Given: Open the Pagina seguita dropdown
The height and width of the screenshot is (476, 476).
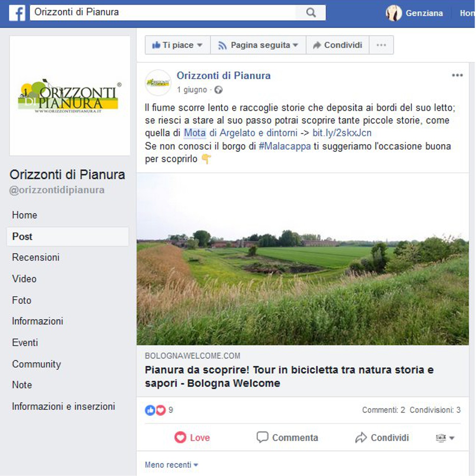Looking at the screenshot, I should coord(258,45).
